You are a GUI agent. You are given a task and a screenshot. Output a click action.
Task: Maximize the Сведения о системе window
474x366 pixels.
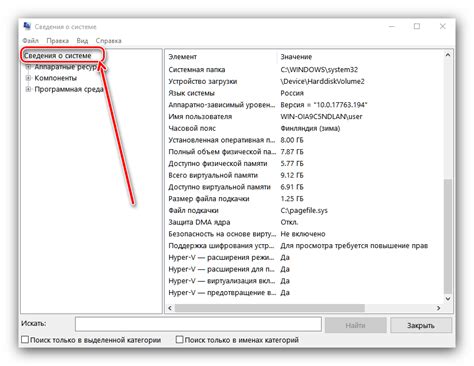[x=417, y=26]
